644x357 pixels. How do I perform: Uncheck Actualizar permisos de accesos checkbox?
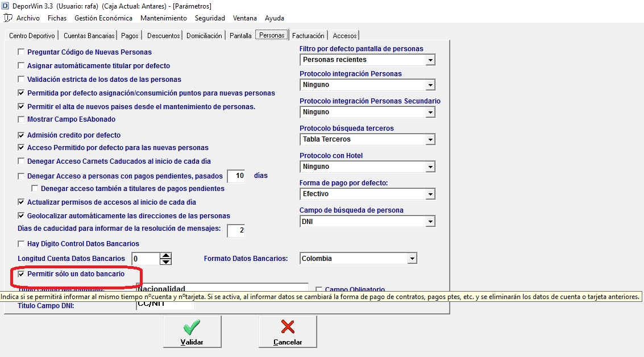pyautogui.click(x=21, y=202)
